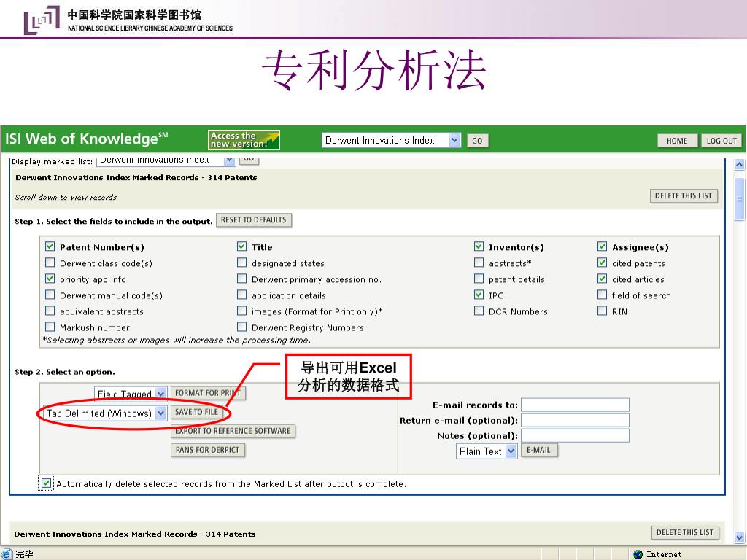Uncheck the Inventor(s) checkbox
Screen dimensions: 747x560
[x=479, y=246]
